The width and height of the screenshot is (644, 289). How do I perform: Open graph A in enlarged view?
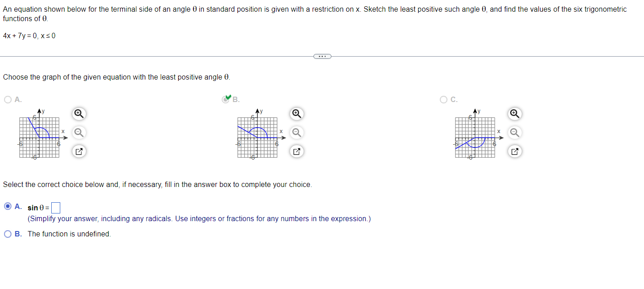point(78,151)
